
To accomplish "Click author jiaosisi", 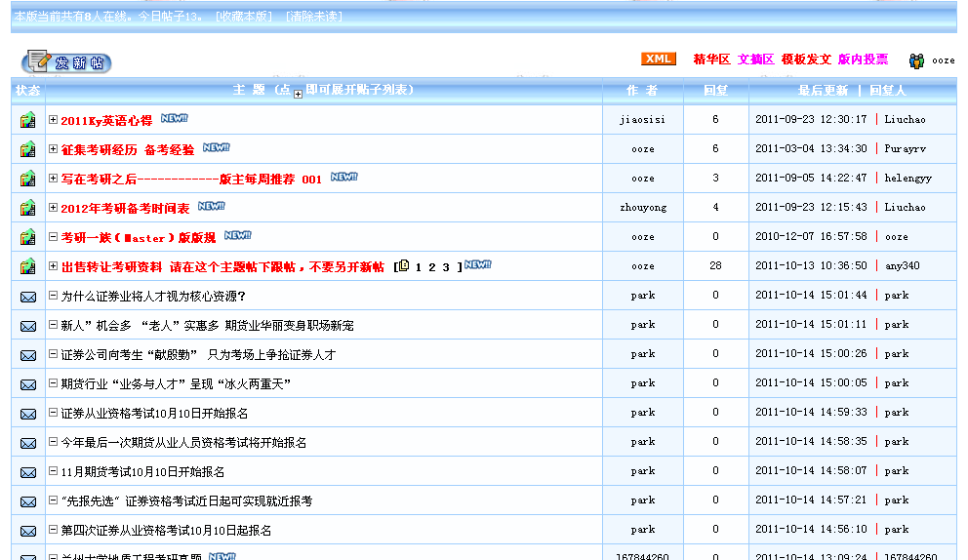I will 643,120.
